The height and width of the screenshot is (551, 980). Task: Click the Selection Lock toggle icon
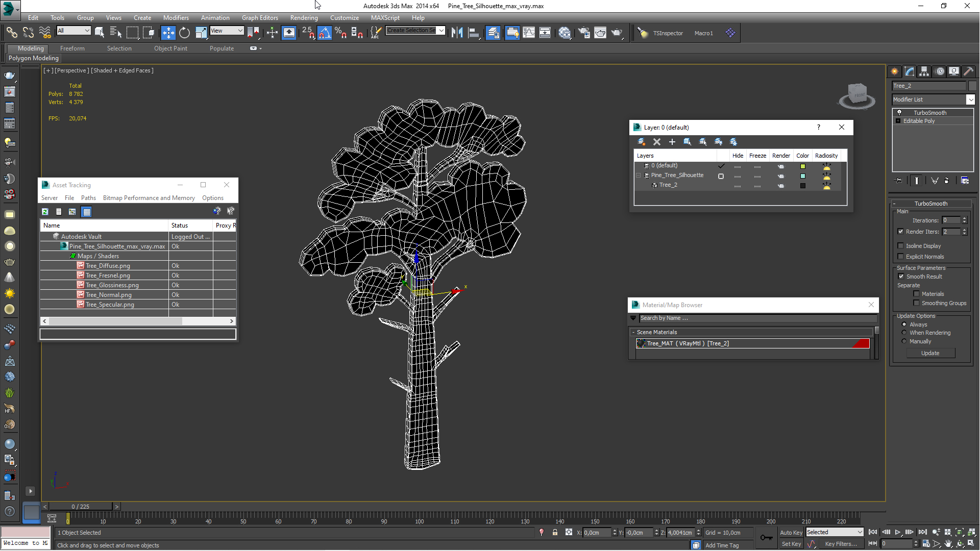pyautogui.click(x=555, y=533)
